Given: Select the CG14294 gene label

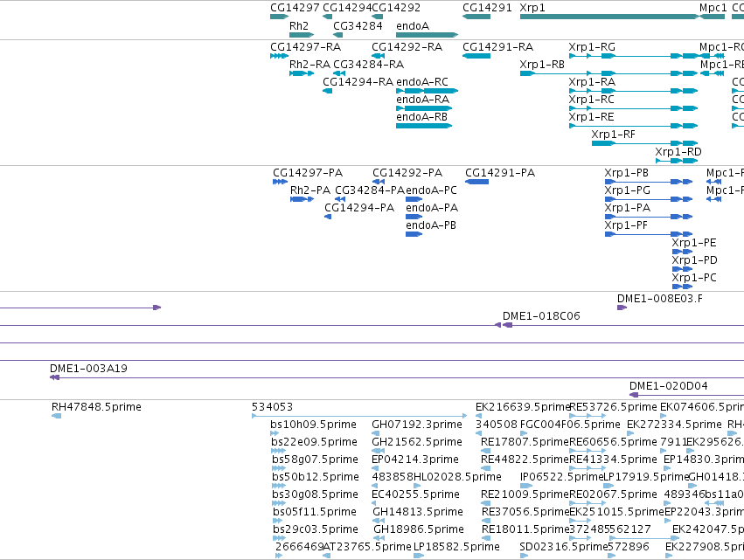Looking at the screenshot, I should tap(347, 8).
